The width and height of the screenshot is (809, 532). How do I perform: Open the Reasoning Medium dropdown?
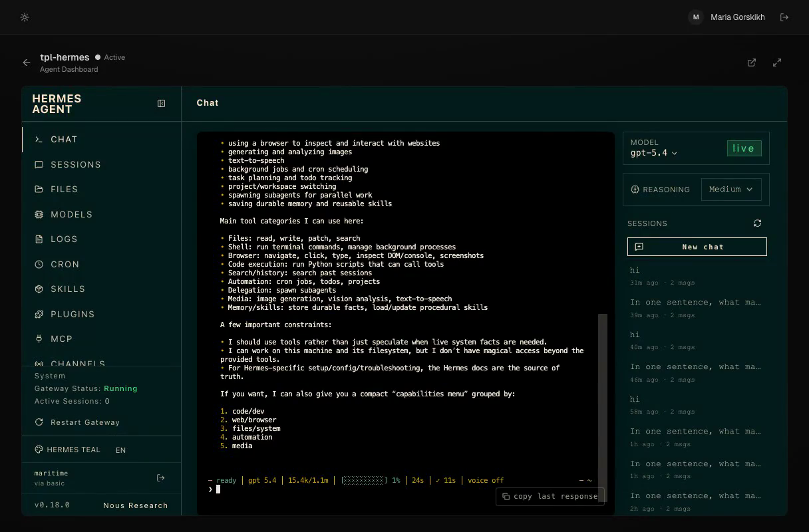(731, 190)
